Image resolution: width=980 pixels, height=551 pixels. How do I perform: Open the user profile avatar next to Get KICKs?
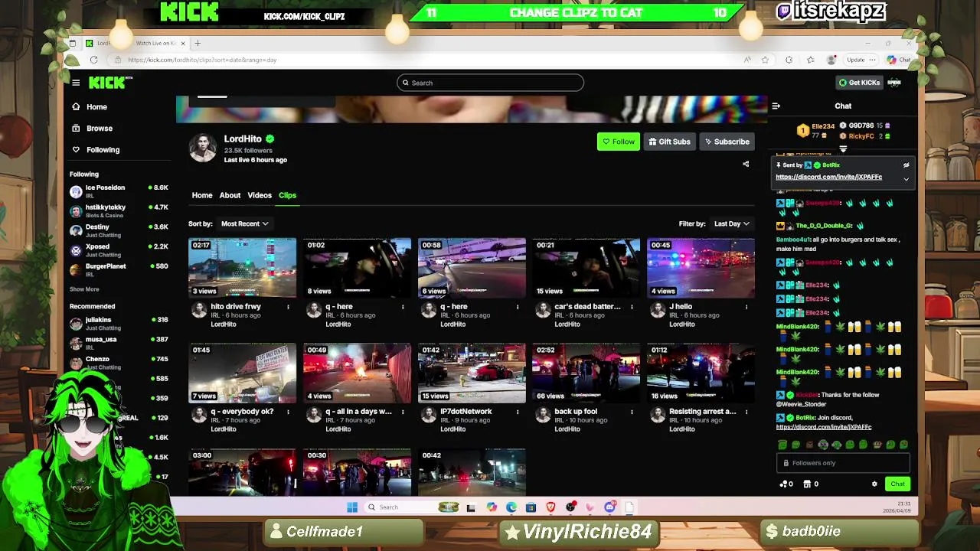tap(894, 83)
